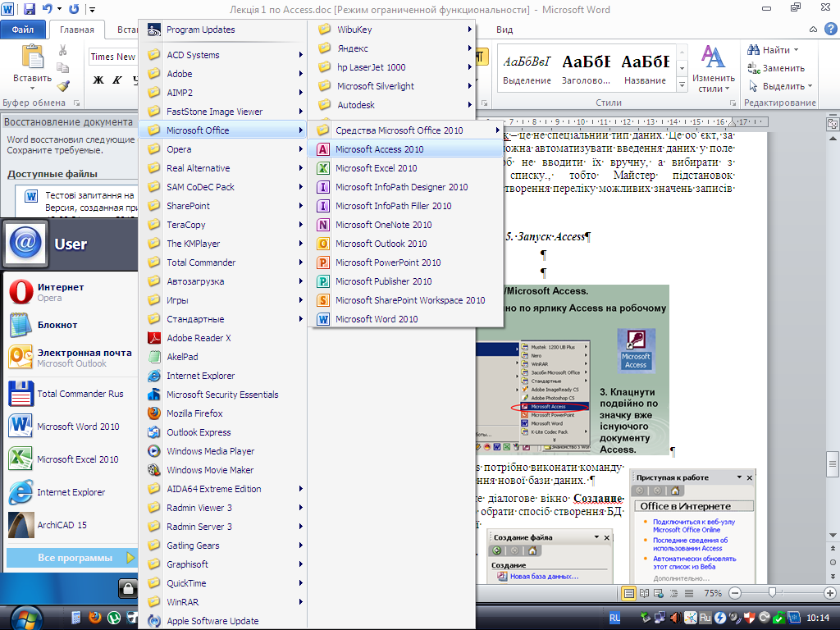Launch ArchiCAD 15 from Start menu
This screenshot has height=630, width=840.
[x=70, y=525]
